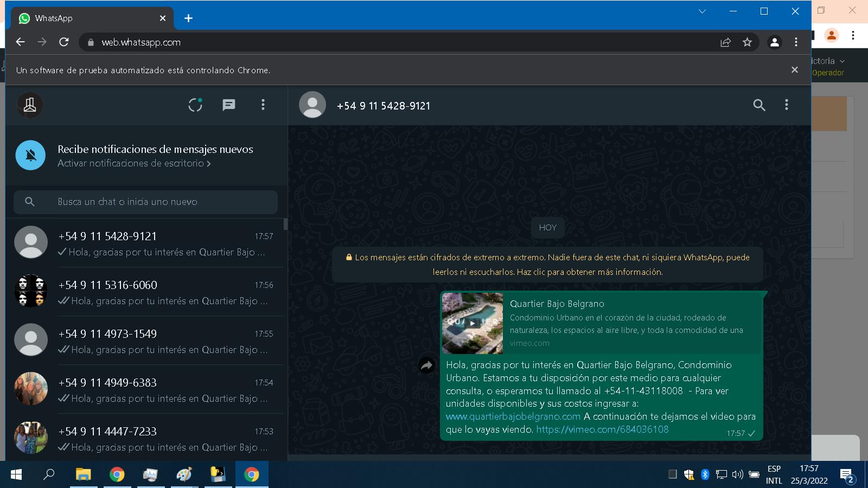Go back in Chrome

(20, 42)
